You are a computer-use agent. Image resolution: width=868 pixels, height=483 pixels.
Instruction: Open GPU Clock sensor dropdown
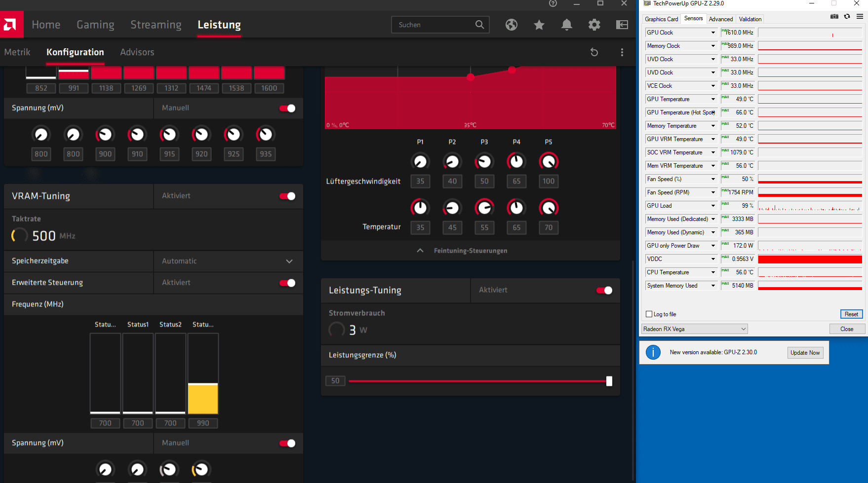[x=713, y=33]
